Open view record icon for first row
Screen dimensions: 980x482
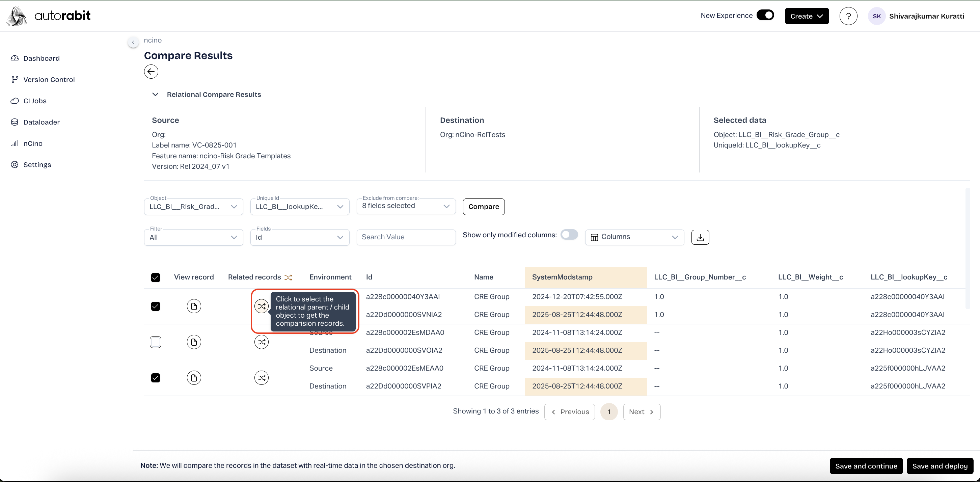pos(194,306)
